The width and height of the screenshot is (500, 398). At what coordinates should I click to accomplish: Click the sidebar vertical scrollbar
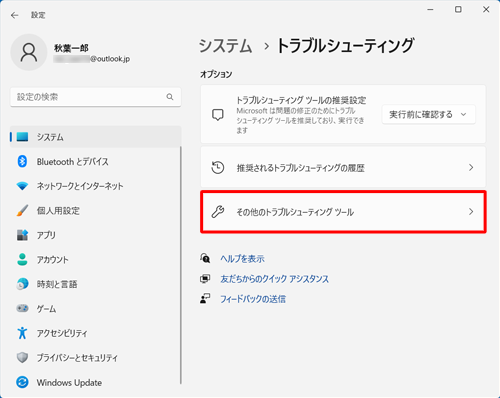coord(181,265)
